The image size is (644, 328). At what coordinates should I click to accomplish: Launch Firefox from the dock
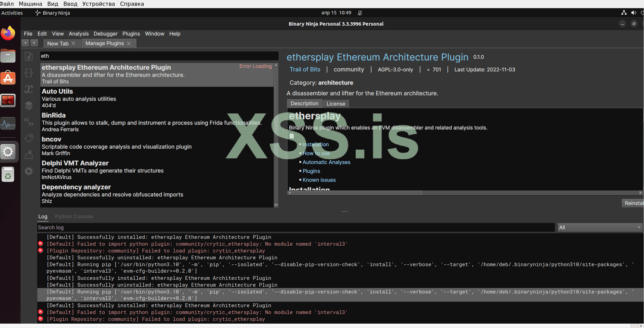8,33
